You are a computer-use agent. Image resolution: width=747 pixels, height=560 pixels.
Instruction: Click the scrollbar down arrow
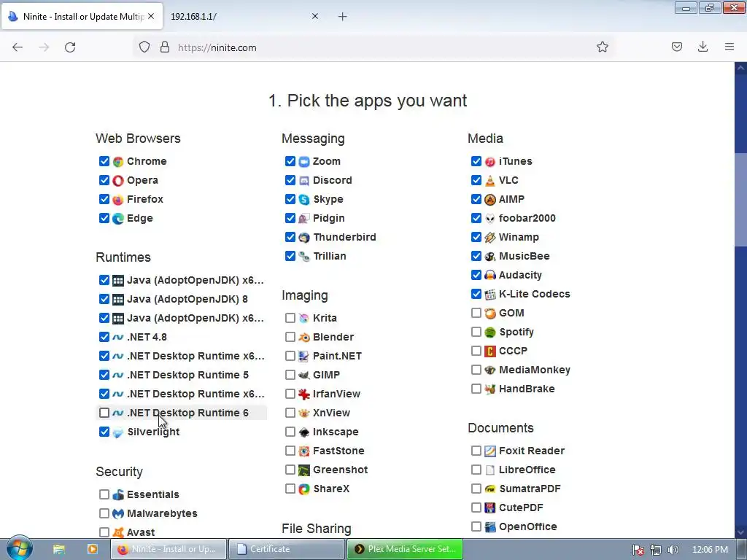pos(741,532)
